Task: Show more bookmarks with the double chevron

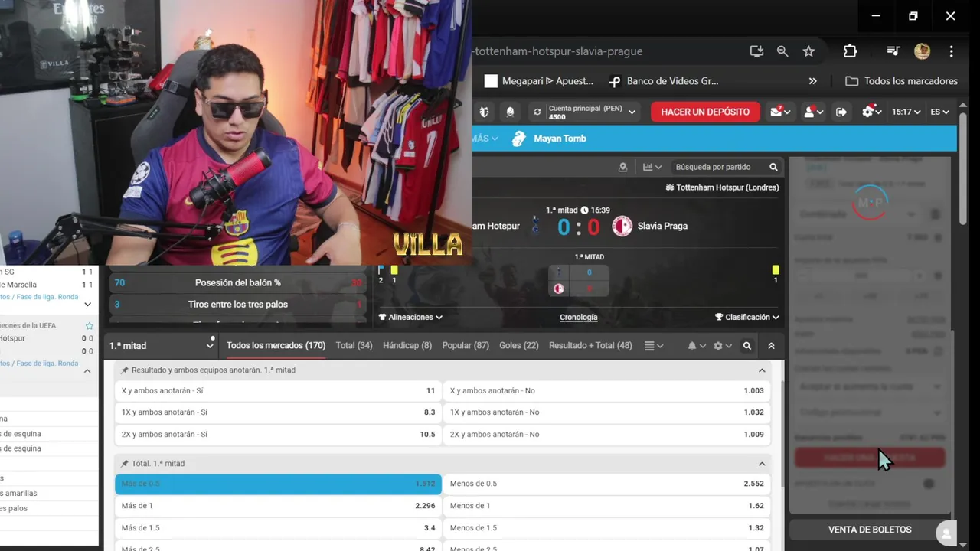Action: pos(812,81)
